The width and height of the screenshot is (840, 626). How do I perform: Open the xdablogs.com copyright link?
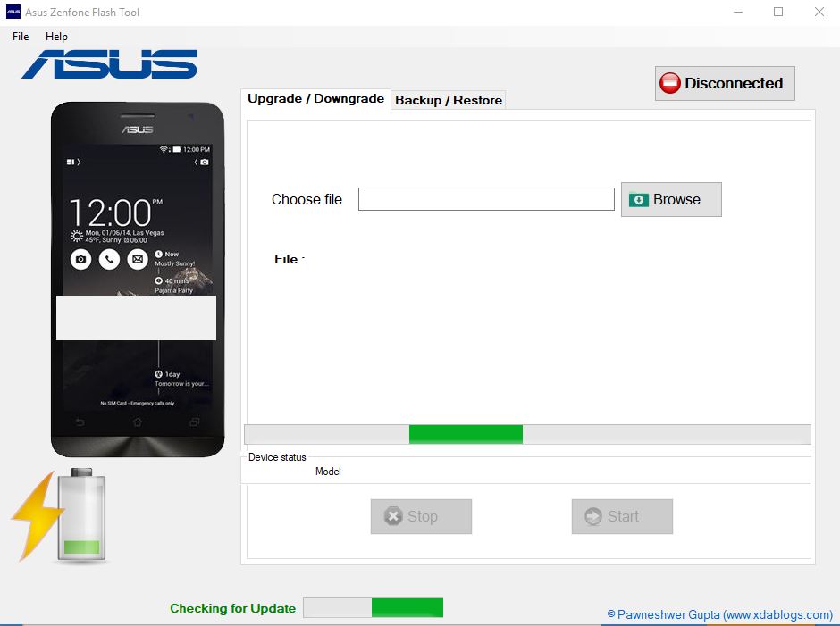coord(719,614)
